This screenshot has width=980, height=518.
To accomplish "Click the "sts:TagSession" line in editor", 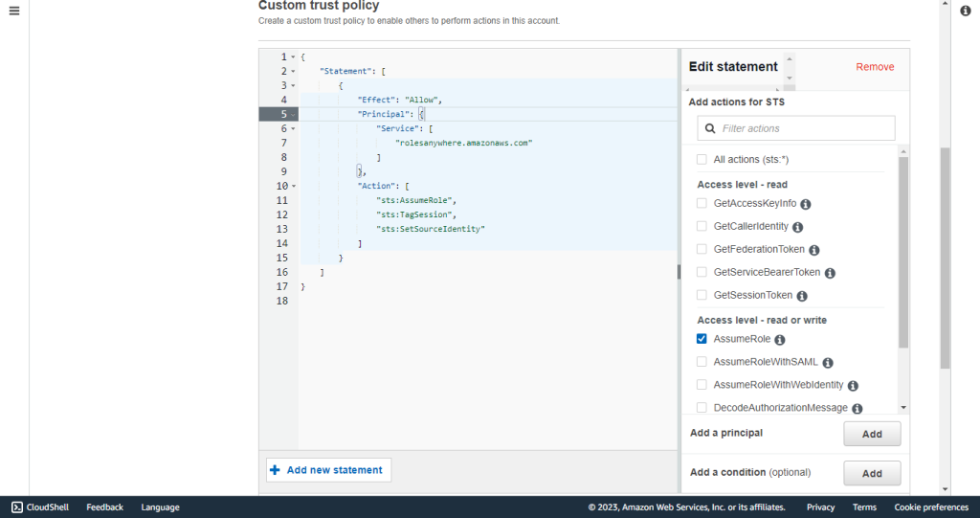I will tap(416, 215).
